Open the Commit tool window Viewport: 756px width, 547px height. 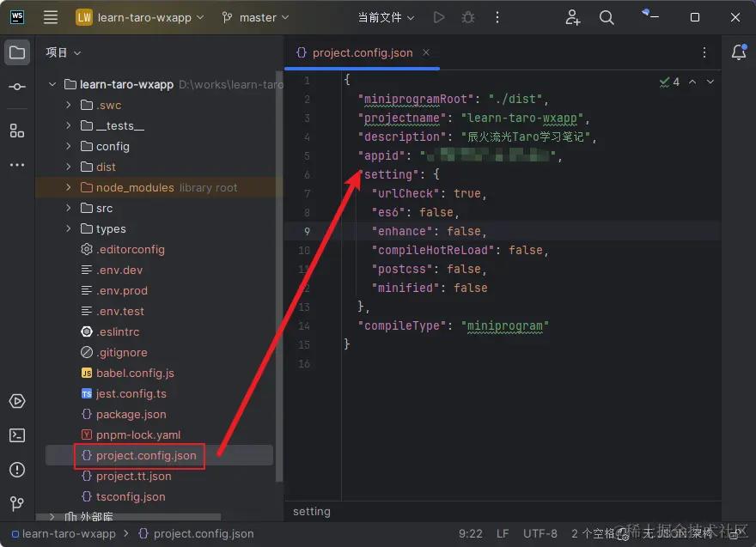click(17, 87)
